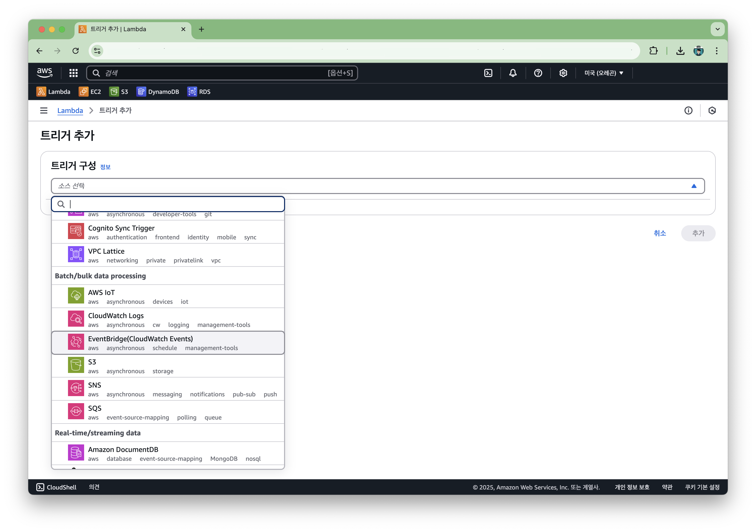Click the 추가 button
This screenshot has width=756, height=532.
[698, 233]
